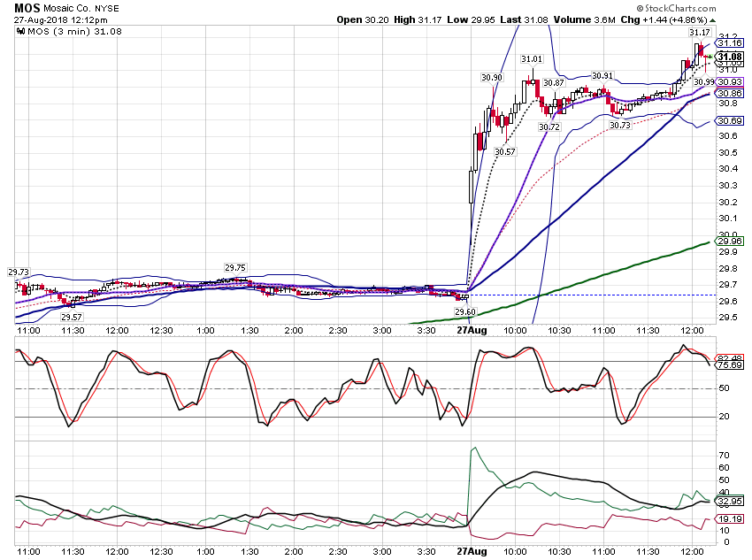Click the 29.57 low annotation

click(71, 317)
